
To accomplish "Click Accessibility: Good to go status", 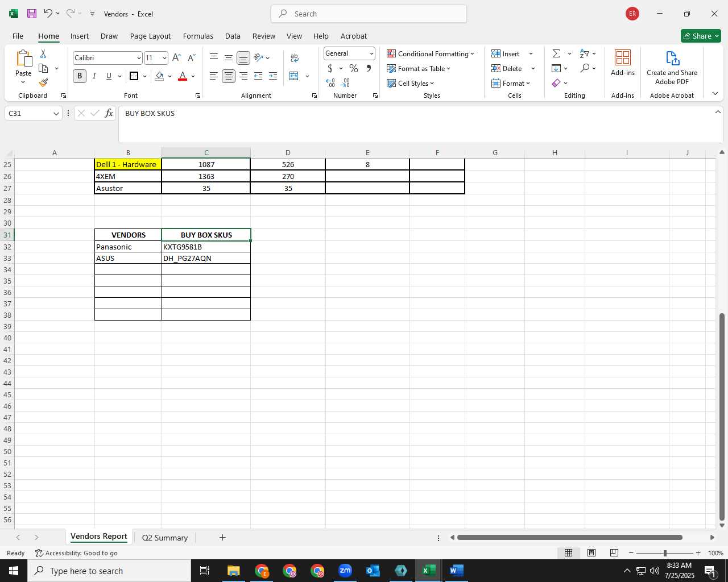I will (76, 553).
